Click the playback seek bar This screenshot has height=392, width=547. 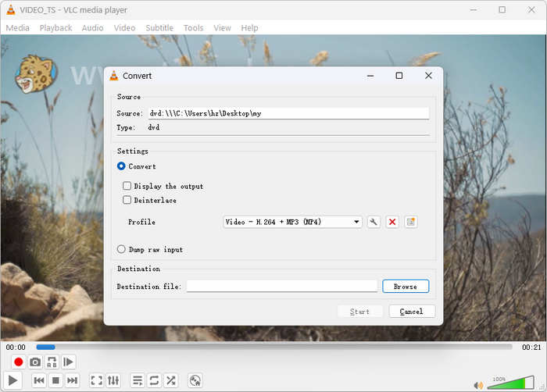(274, 347)
